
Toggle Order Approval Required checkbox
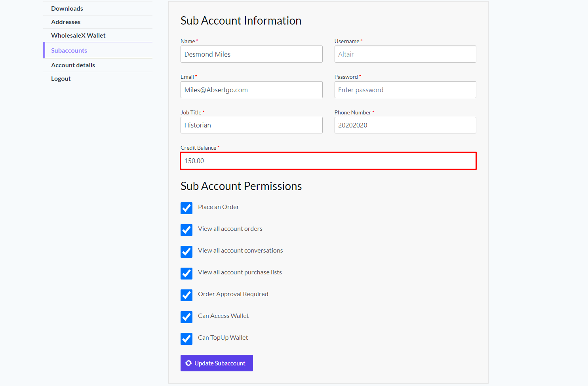(x=186, y=295)
